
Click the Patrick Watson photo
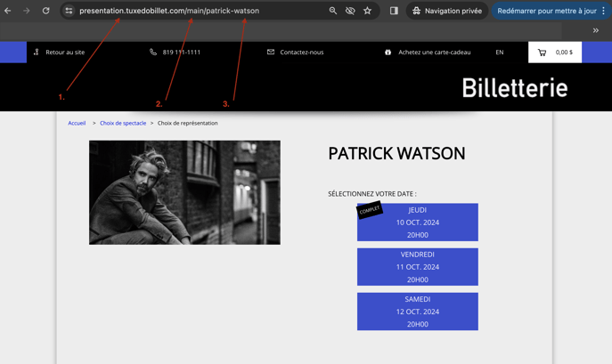[x=184, y=193]
